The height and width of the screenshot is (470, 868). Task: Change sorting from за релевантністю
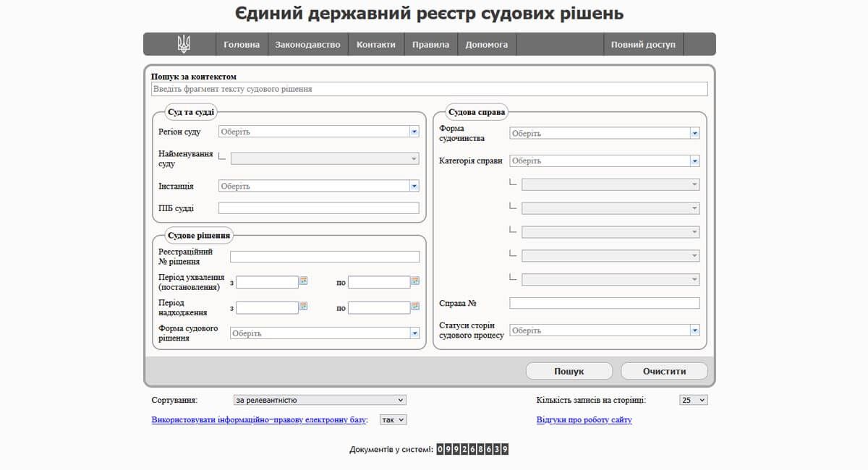pos(319,400)
